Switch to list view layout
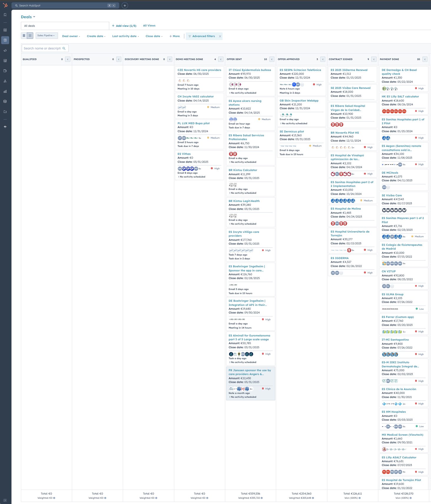431x504 pixels. (24, 36)
